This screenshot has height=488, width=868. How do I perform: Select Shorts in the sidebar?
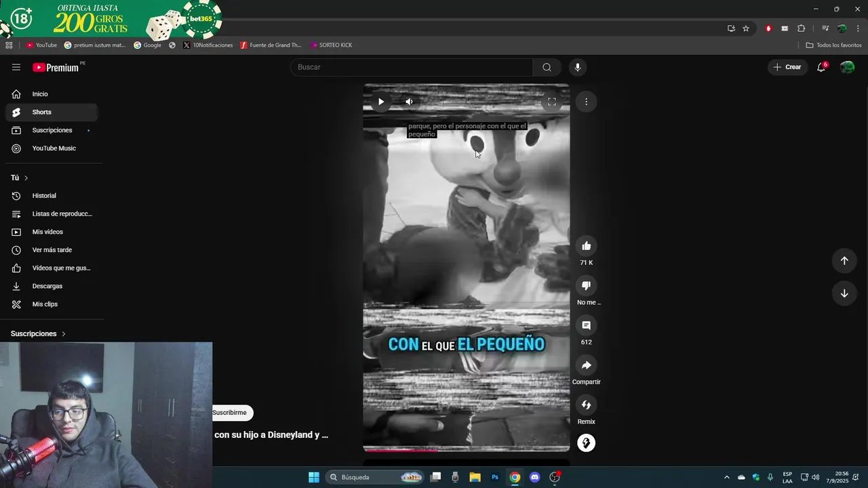click(52, 112)
